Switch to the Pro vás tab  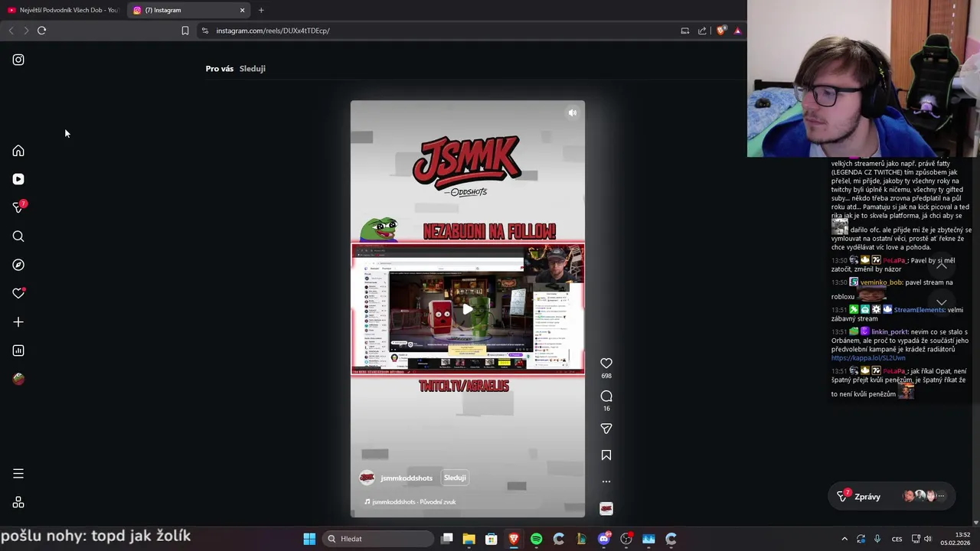[219, 69]
